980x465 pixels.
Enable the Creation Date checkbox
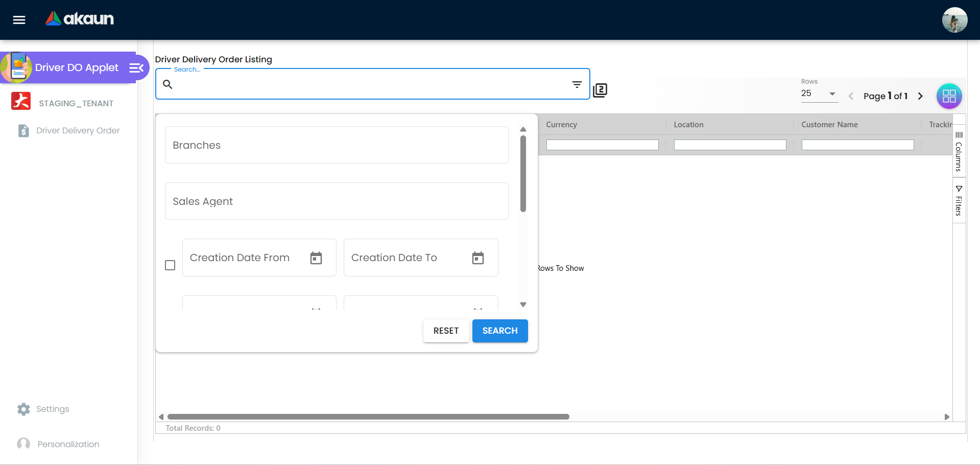(170, 265)
